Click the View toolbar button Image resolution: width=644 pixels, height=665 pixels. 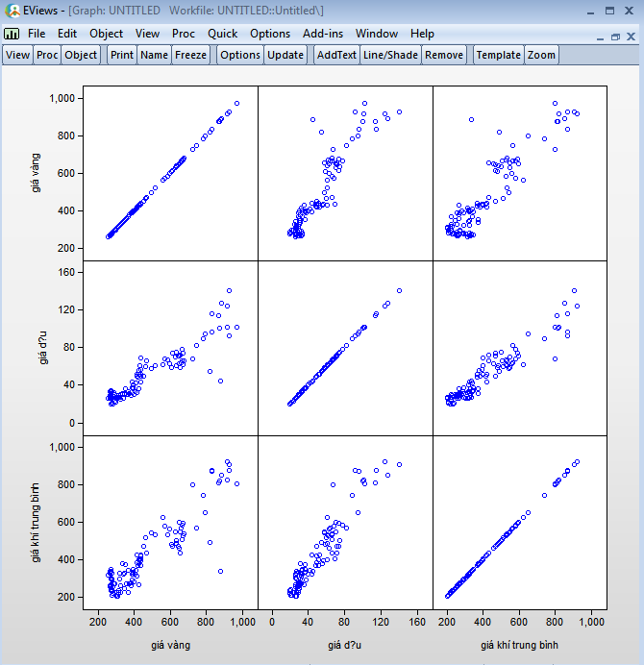(x=17, y=55)
